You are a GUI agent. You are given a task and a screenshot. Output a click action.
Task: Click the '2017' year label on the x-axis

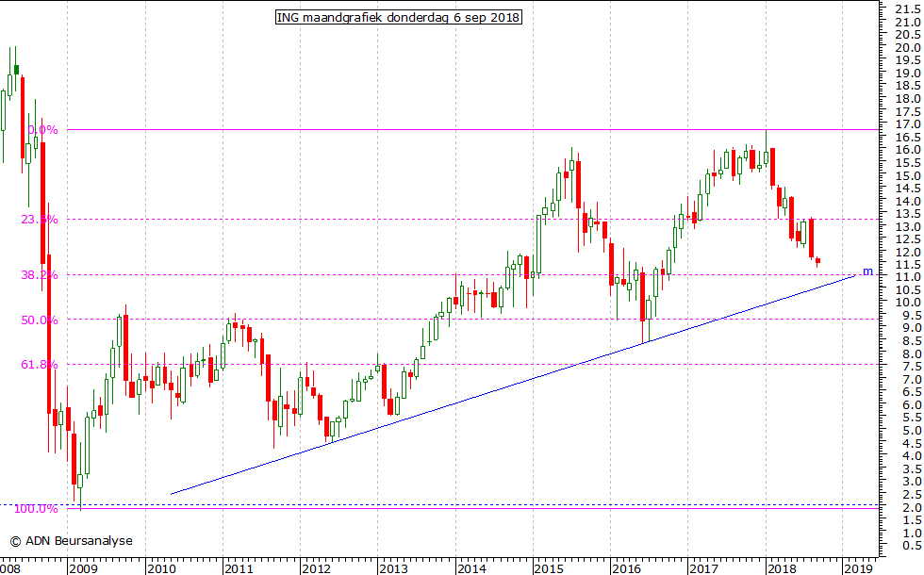point(703,568)
